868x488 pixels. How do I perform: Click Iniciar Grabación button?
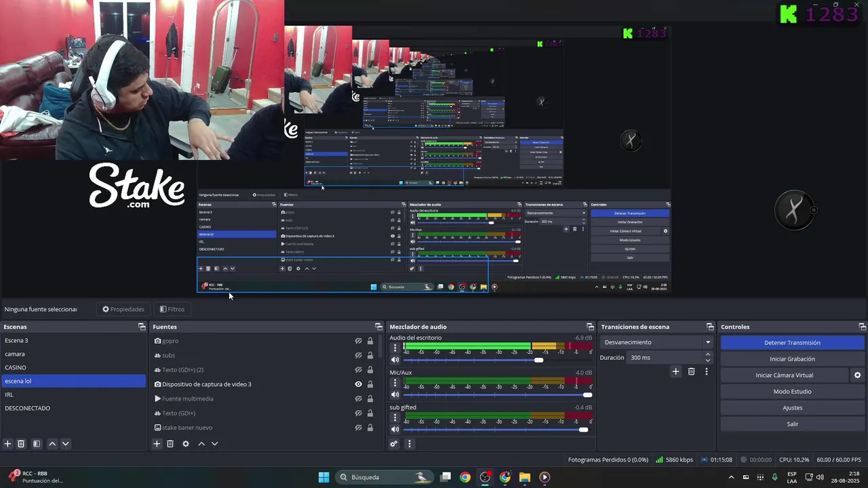click(x=792, y=359)
